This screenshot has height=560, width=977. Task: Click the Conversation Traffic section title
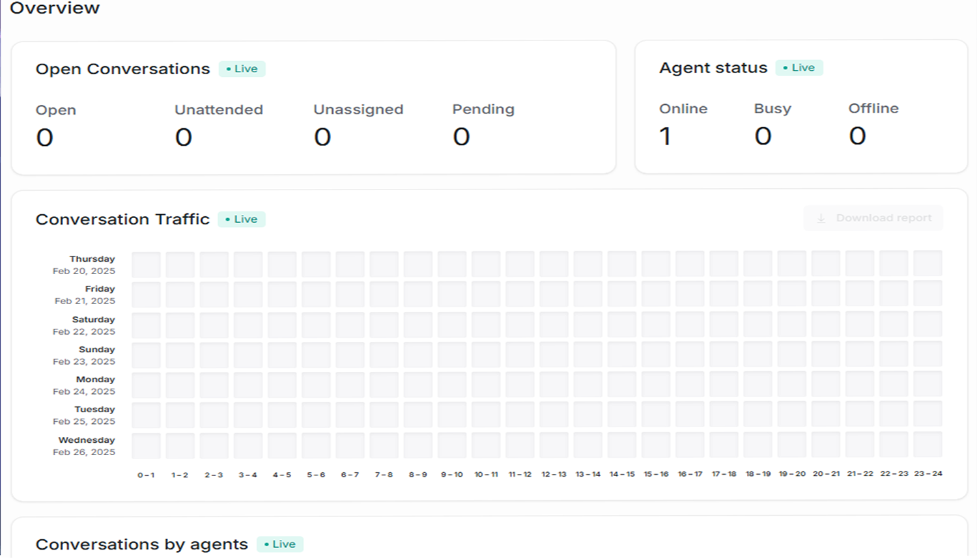tap(122, 219)
